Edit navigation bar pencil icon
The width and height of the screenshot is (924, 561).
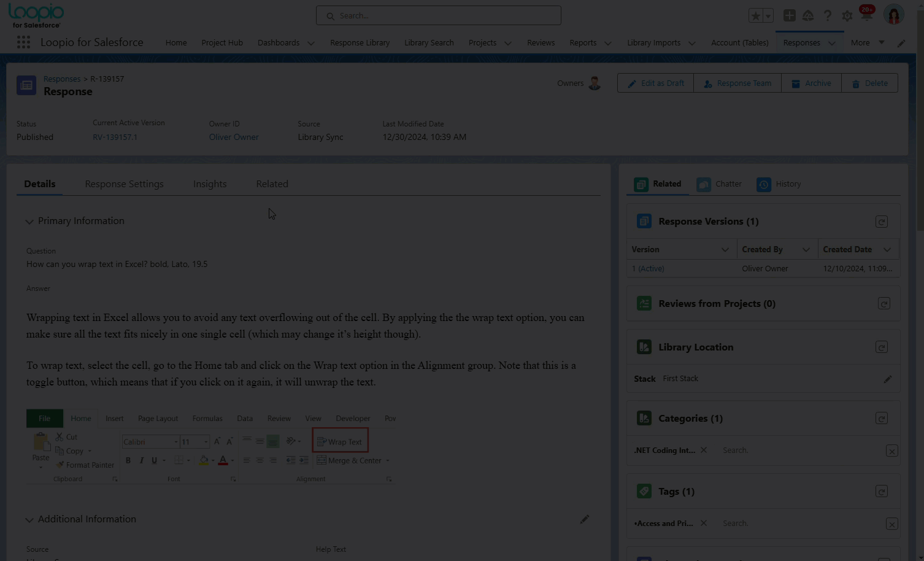(901, 43)
